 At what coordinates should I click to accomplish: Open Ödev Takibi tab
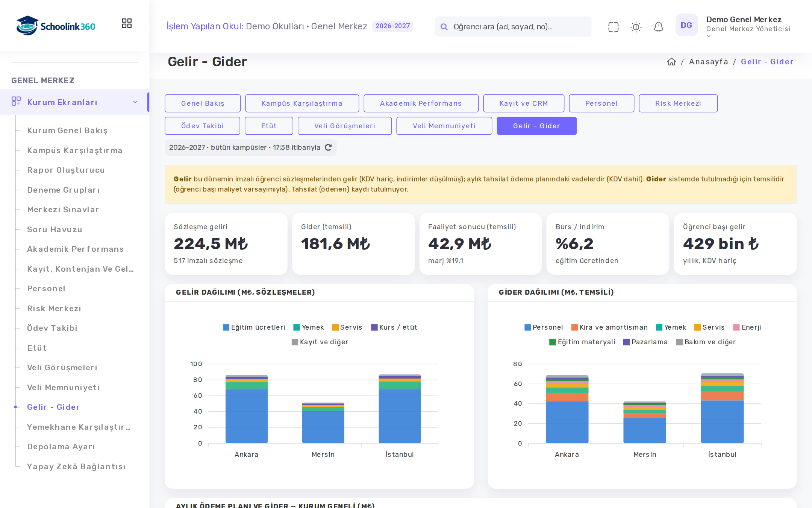(x=202, y=126)
